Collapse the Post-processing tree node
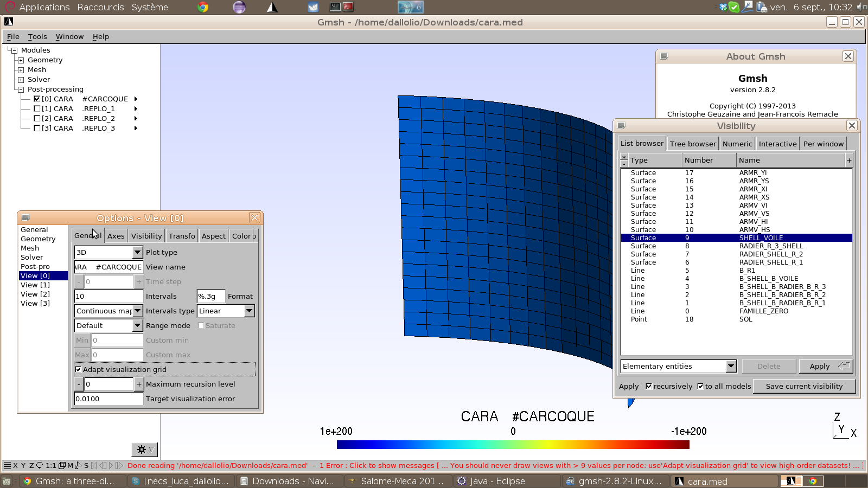This screenshot has width=868, height=488. pos(21,89)
